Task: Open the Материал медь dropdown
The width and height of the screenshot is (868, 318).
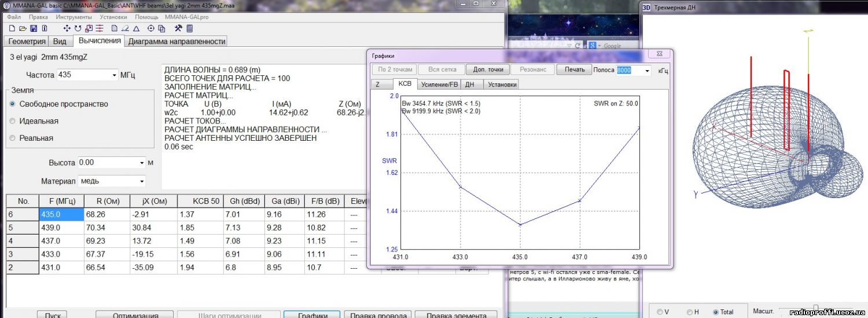Action: 142,181
